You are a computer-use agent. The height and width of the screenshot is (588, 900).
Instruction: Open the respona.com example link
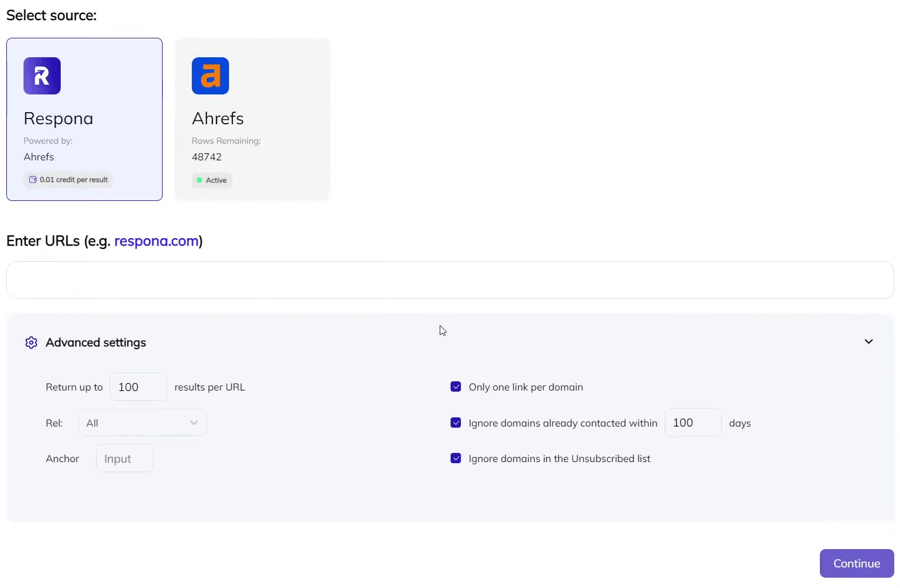[x=156, y=241]
